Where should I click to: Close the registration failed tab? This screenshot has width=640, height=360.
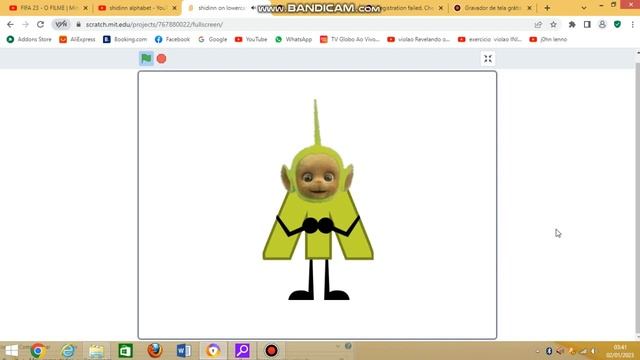441,8
